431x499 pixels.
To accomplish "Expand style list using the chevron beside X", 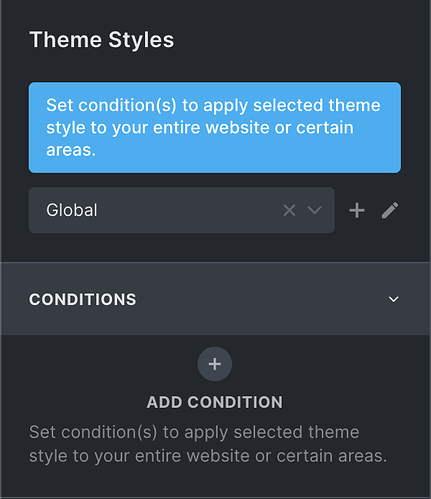I will pyautogui.click(x=314, y=210).
